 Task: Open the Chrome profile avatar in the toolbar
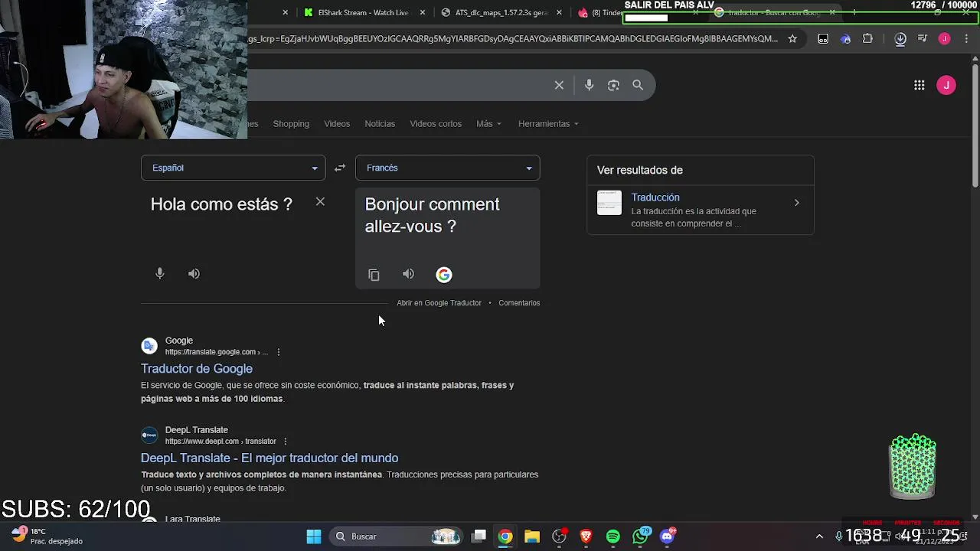pyautogui.click(x=944, y=38)
